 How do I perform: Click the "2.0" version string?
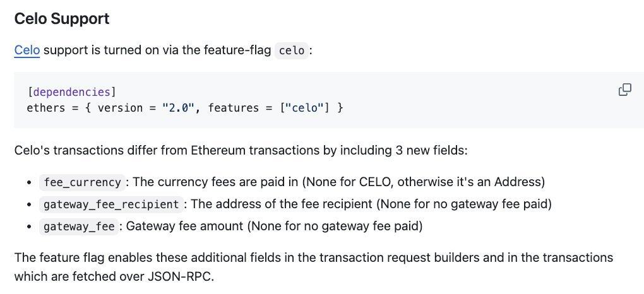click(x=178, y=108)
